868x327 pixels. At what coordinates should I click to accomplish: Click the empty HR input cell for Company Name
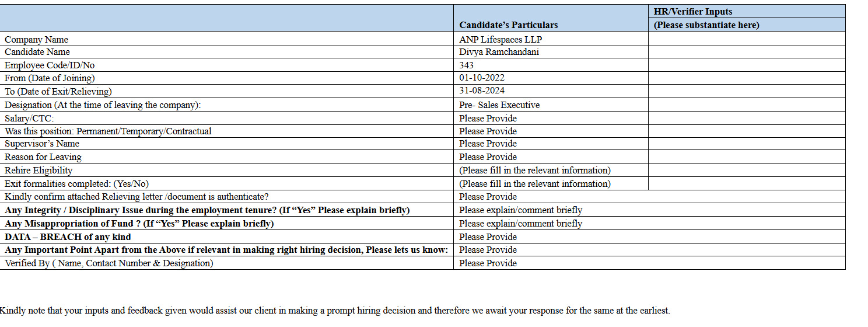[x=746, y=39]
